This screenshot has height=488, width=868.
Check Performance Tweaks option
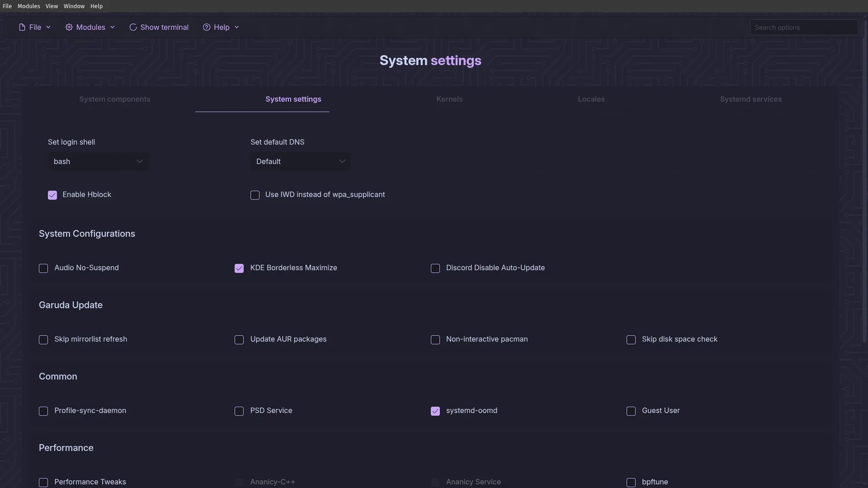point(43,483)
